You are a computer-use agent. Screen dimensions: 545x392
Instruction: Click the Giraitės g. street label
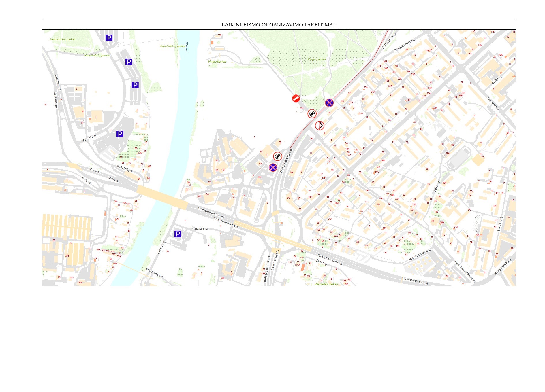(200, 229)
